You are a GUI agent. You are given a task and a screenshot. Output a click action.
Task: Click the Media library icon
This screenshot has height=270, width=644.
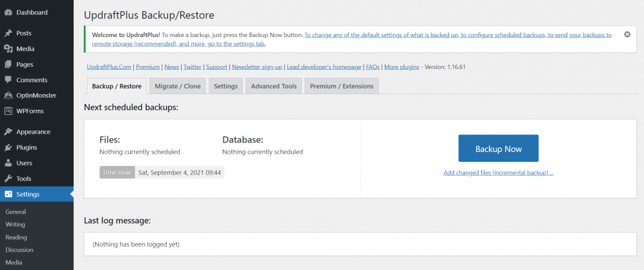point(8,49)
